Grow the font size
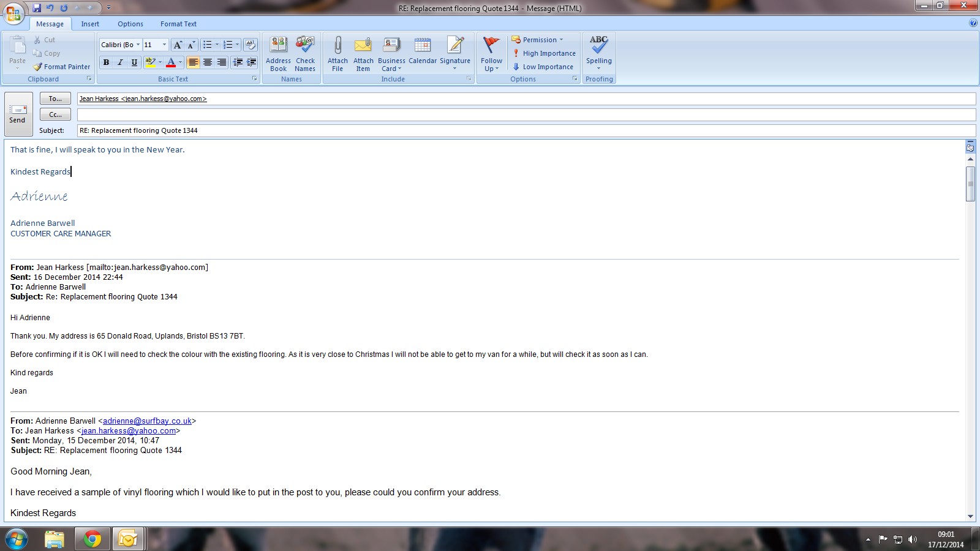This screenshot has width=980, height=551. point(178,45)
